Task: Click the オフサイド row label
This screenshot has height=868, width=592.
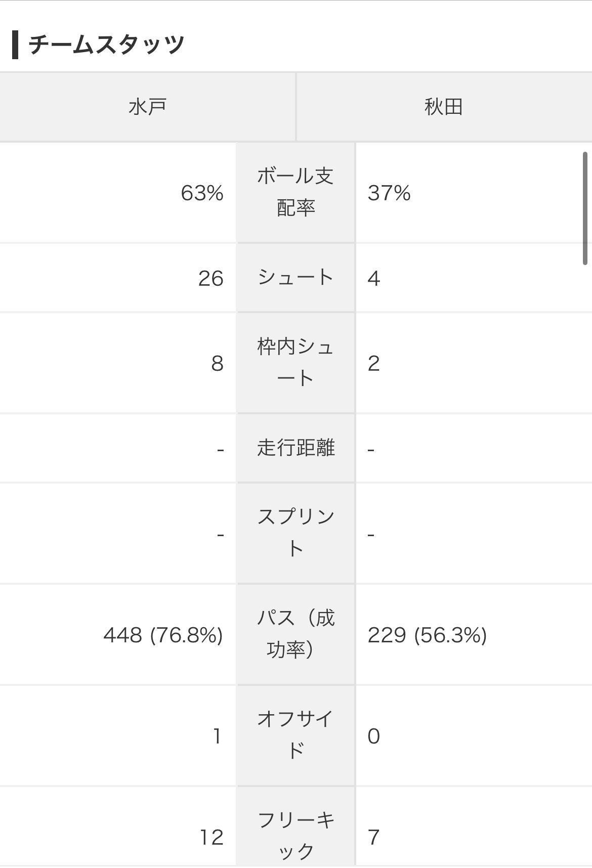Action: coord(296,735)
